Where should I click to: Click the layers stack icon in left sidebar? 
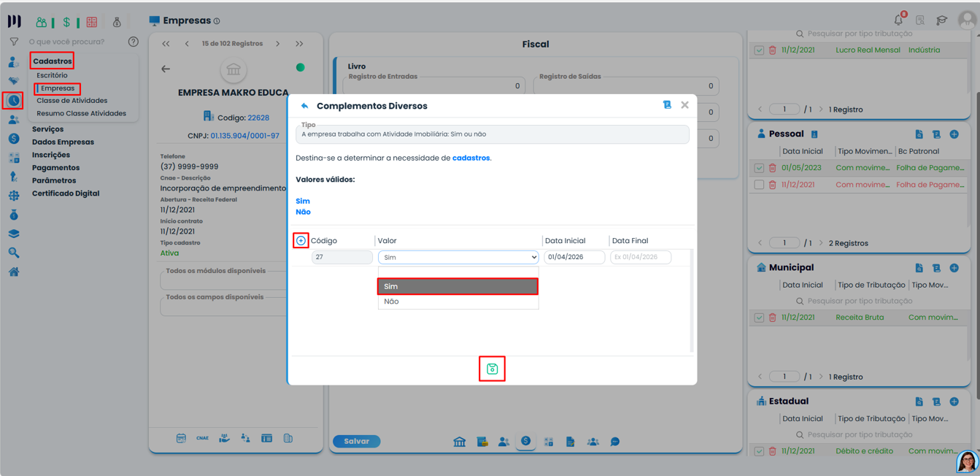pyautogui.click(x=14, y=234)
